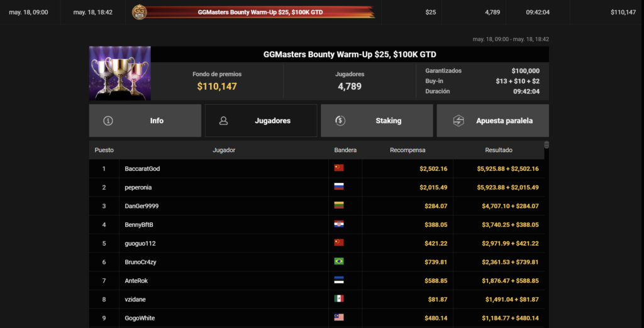Open the Info tab
The height and width of the screenshot is (328, 644).
pyautogui.click(x=145, y=121)
